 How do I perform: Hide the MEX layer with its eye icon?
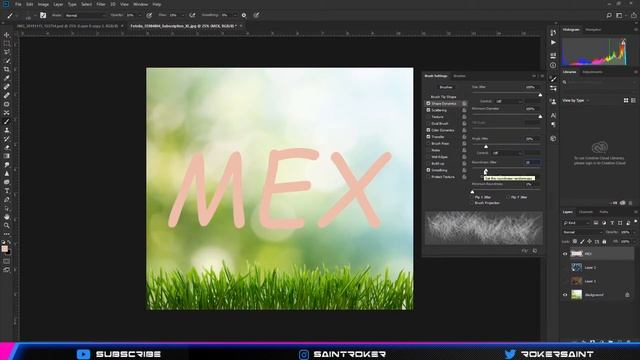(x=565, y=254)
